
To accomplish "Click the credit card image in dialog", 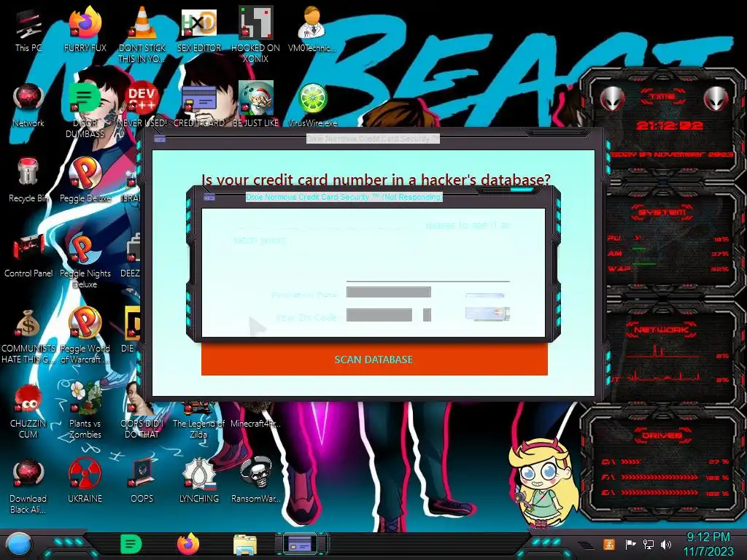I will click(x=487, y=314).
